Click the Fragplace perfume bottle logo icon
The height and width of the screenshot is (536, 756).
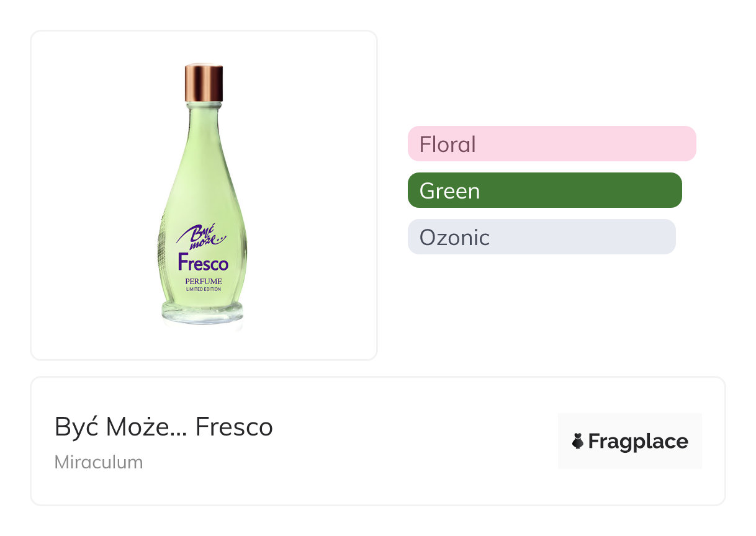tap(578, 442)
